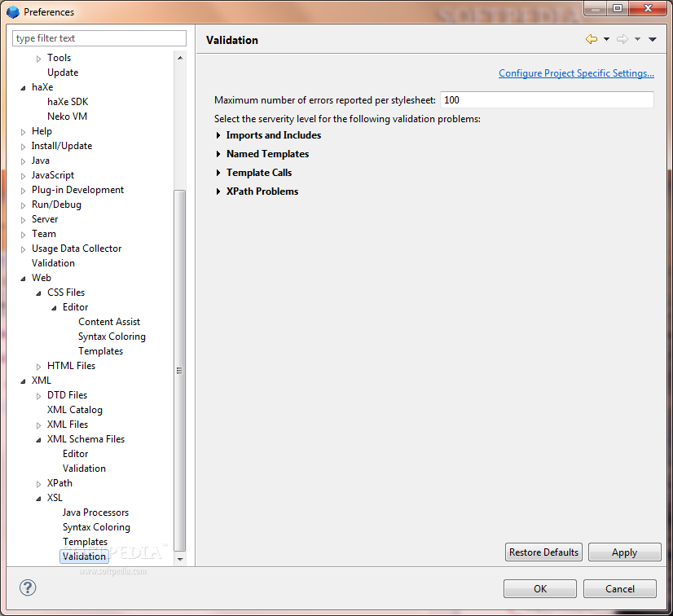Click the preferences tree scrollbar thumb
The width and height of the screenshot is (673, 616).
(180, 371)
